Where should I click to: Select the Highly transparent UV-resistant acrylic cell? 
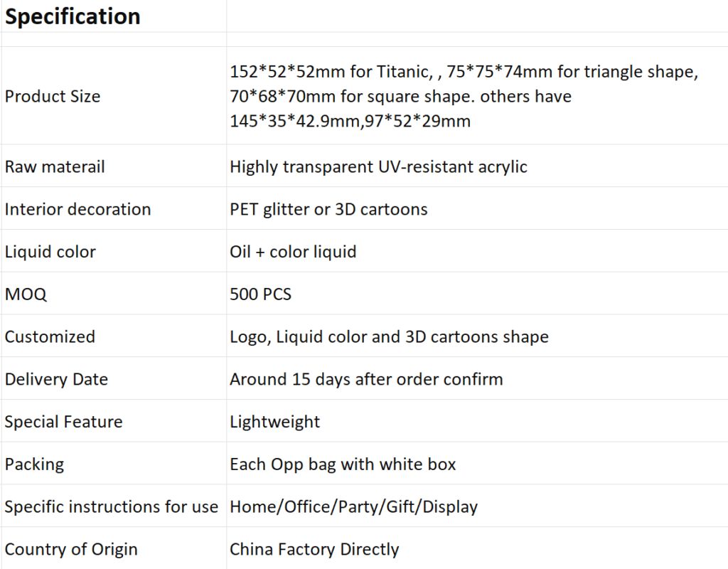pos(477,166)
